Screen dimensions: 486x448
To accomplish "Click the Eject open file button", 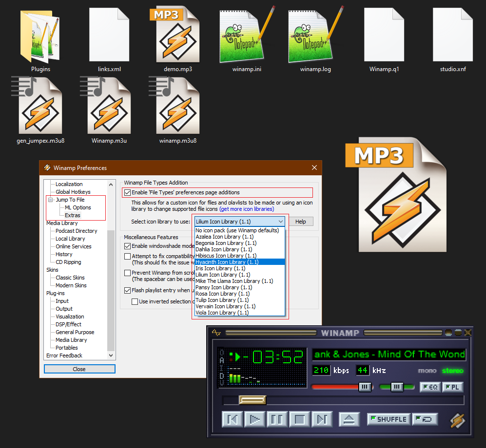I will (x=350, y=420).
